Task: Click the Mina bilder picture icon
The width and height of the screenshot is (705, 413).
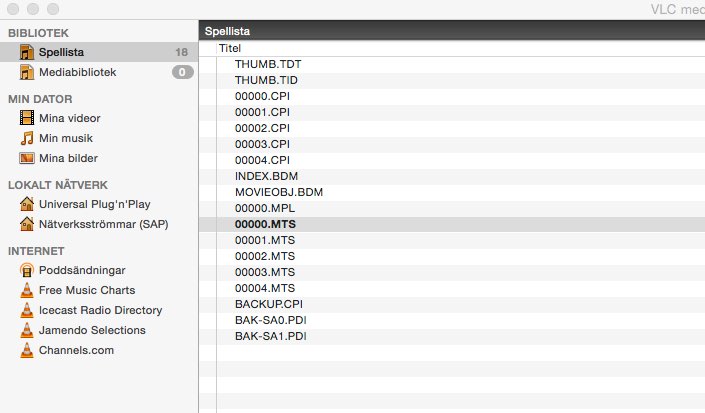Action: (x=27, y=158)
